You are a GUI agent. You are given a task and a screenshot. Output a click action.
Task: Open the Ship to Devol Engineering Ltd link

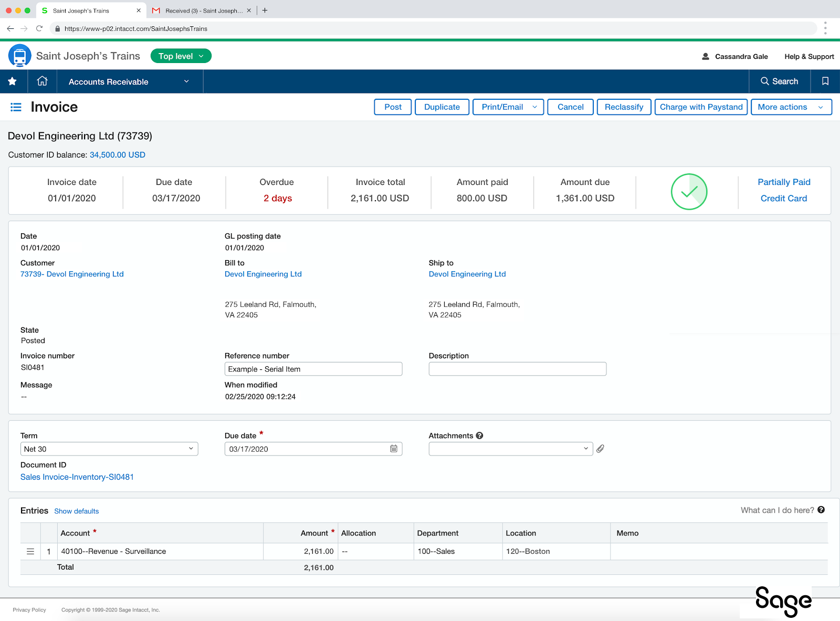467,274
